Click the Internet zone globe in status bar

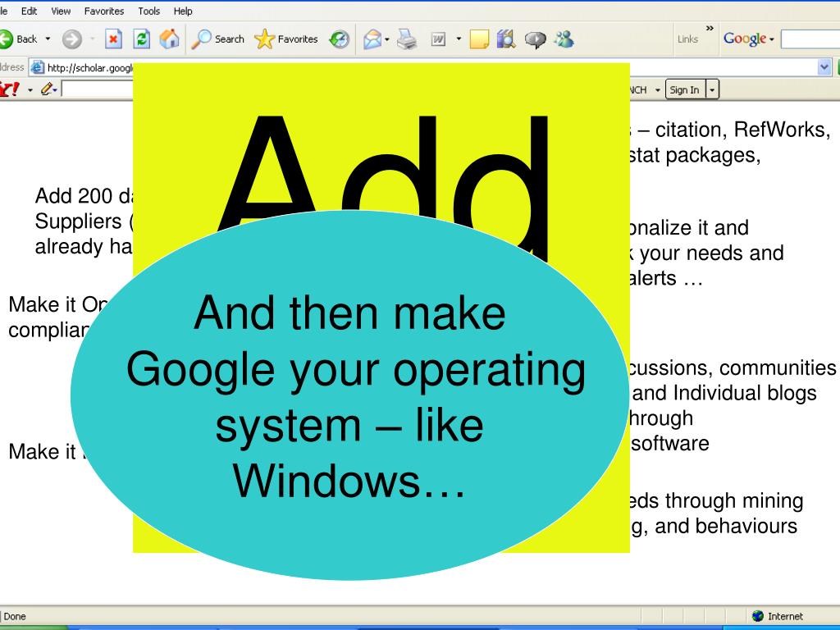coord(757,616)
